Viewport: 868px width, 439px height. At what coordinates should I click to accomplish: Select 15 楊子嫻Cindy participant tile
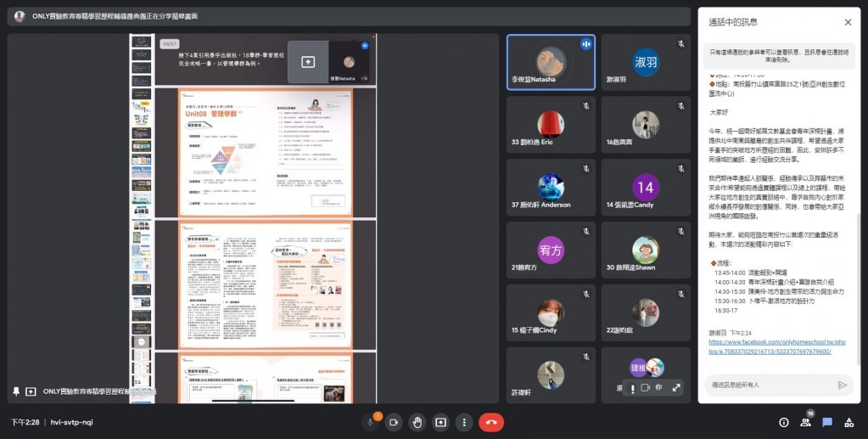(551, 312)
